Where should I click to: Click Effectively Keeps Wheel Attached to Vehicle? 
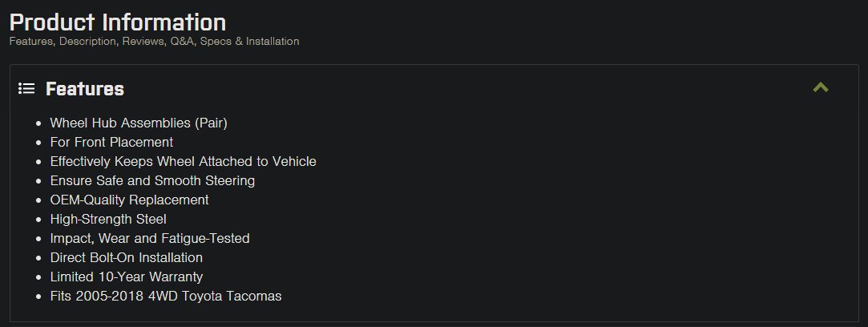pyautogui.click(x=184, y=162)
